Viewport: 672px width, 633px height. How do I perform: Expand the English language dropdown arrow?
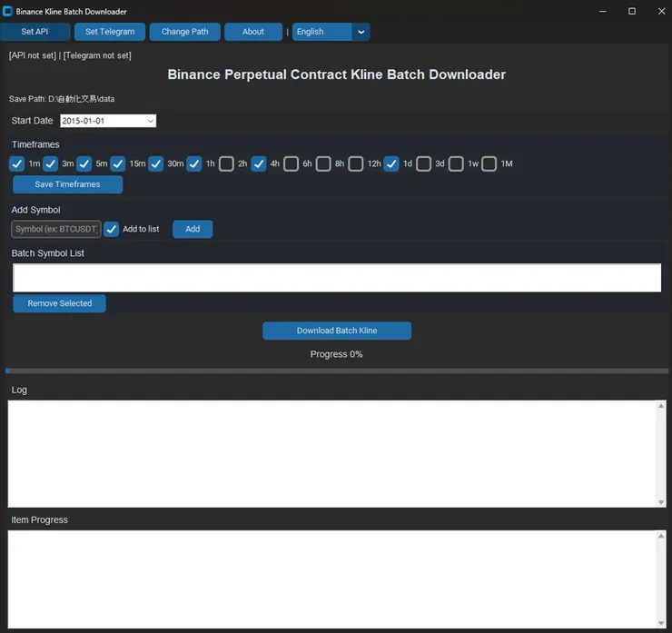(361, 32)
